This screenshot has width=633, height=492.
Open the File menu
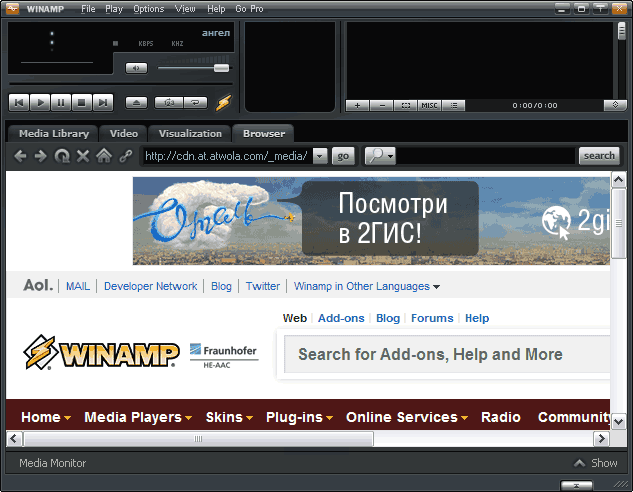click(88, 9)
